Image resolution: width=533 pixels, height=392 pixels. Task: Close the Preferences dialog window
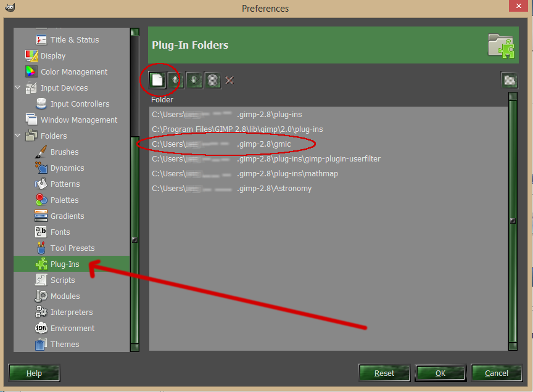click(x=518, y=6)
